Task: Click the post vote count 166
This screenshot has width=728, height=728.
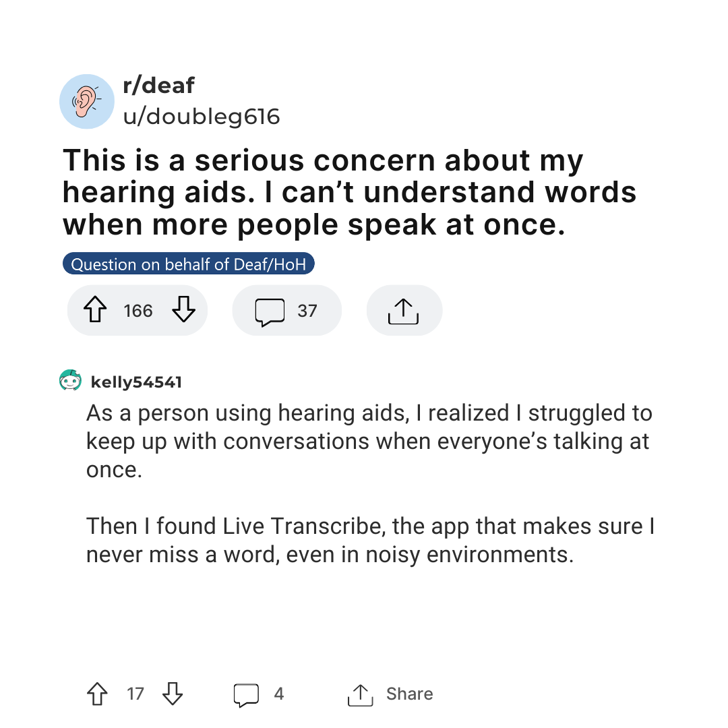Action: coord(138,311)
